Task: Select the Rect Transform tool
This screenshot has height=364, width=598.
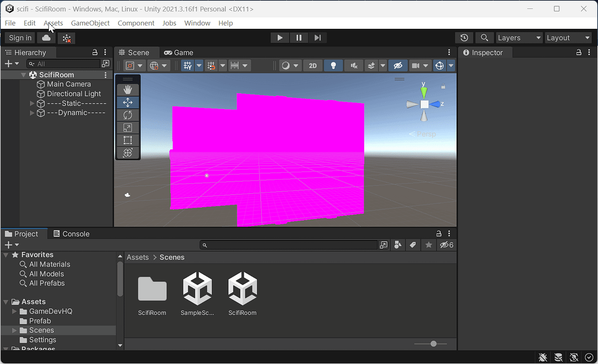Action: tap(128, 140)
